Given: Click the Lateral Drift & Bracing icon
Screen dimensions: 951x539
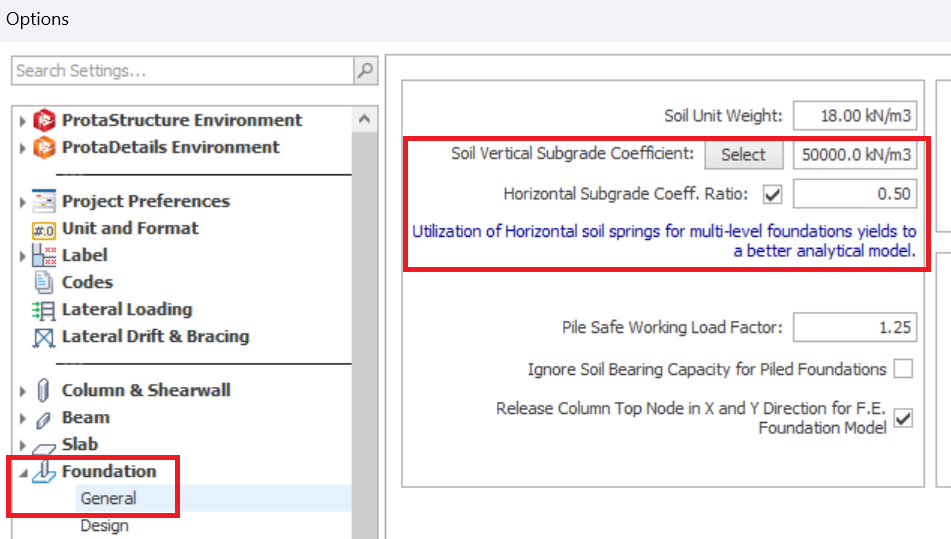Looking at the screenshot, I should coord(45,338).
